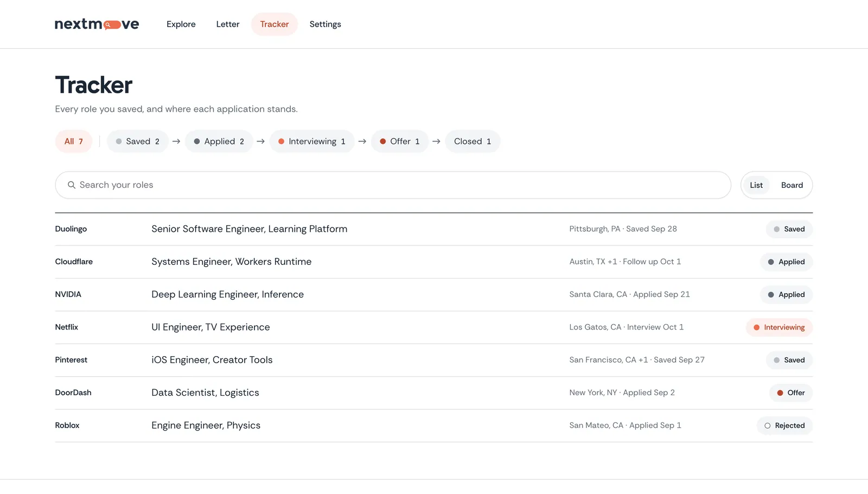Screen dimensions: 868x494
Task: Click 'Austin, TX +1 · Follow up Oct 1'
Action: click(x=625, y=262)
